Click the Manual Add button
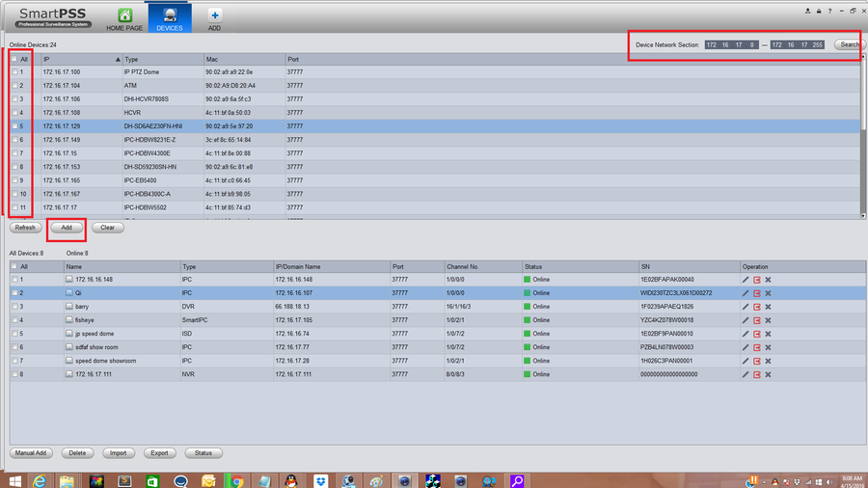 pos(31,453)
